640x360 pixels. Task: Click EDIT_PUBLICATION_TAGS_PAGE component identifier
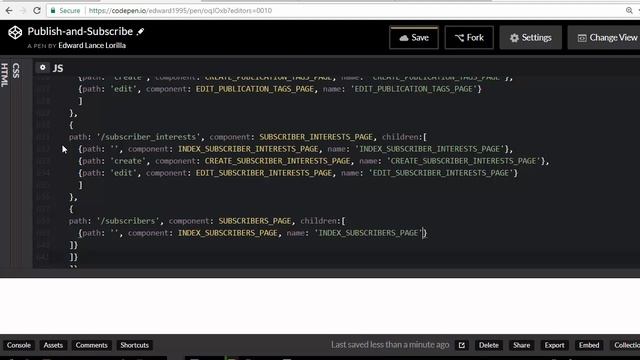255,89
